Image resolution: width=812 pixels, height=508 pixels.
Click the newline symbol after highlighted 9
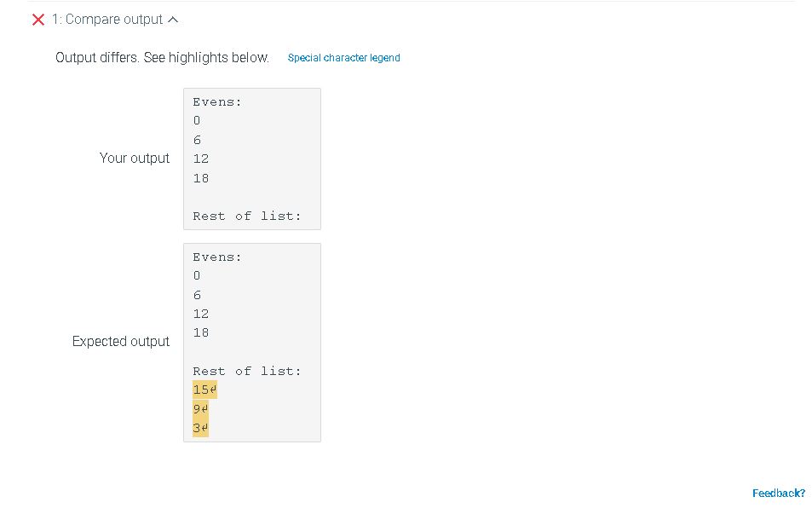(206, 408)
